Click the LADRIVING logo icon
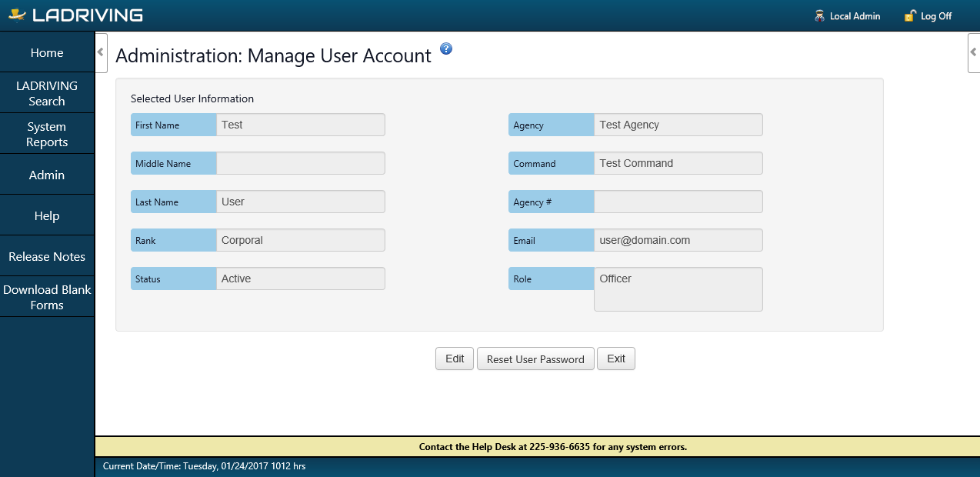The image size is (980, 477). (17, 15)
